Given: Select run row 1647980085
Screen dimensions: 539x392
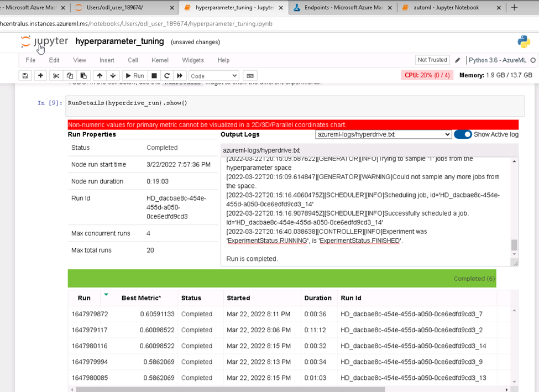Looking at the screenshot, I should [x=290, y=378].
